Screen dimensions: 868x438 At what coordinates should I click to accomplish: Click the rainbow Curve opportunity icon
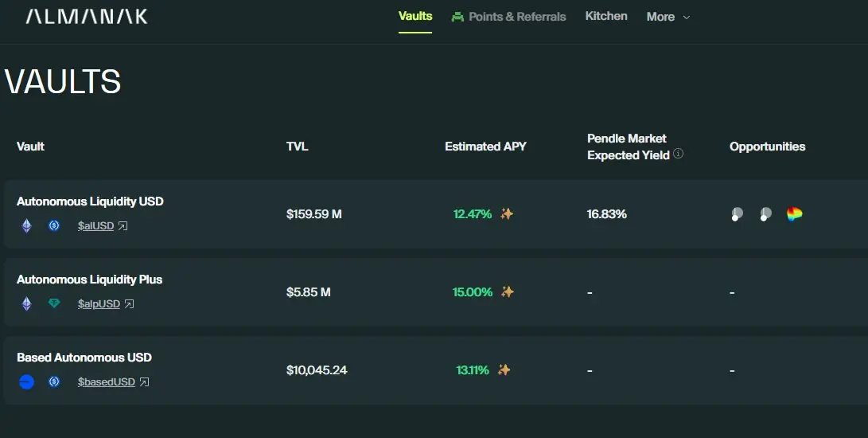[794, 213]
